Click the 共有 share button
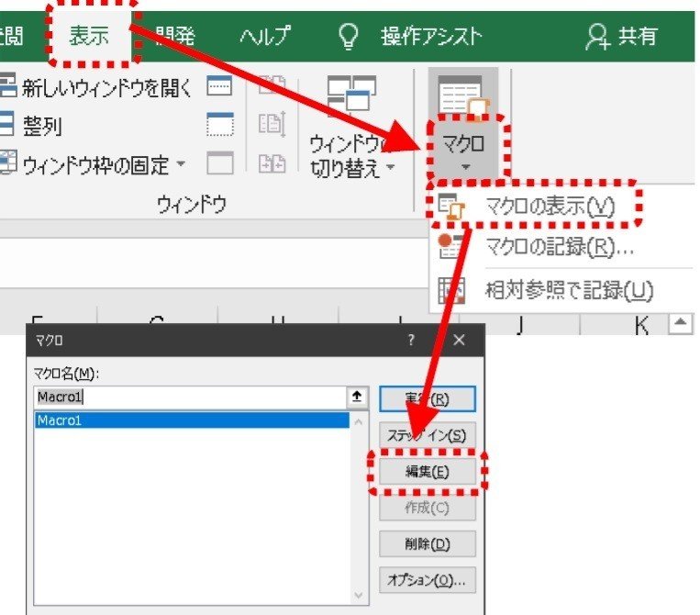 622,36
